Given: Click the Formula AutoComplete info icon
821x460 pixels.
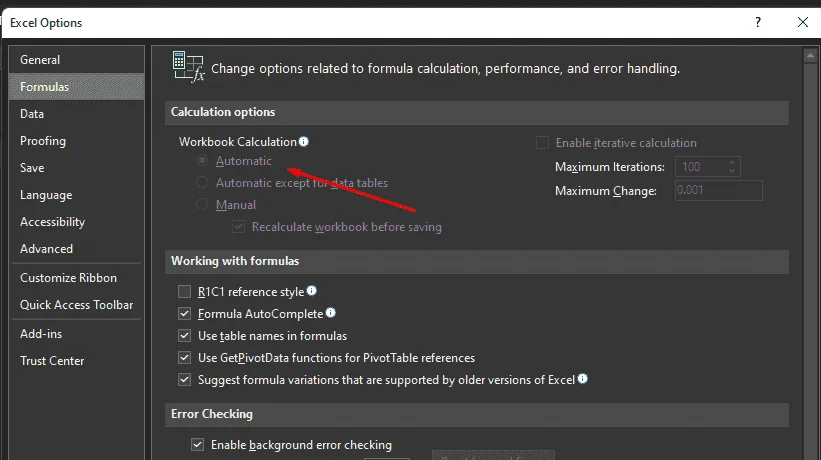Looking at the screenshot, I should tap(330, 312).
